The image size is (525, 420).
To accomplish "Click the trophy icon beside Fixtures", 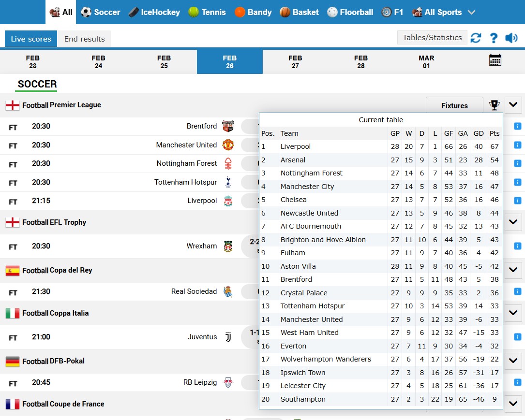I will pos(495,105).
